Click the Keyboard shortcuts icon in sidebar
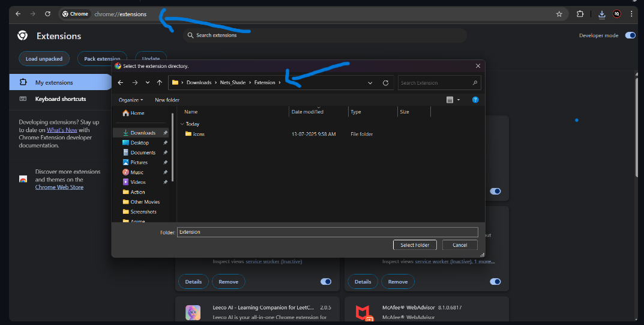Viewport: 644px width, 325px height. [x=23, y=99]
